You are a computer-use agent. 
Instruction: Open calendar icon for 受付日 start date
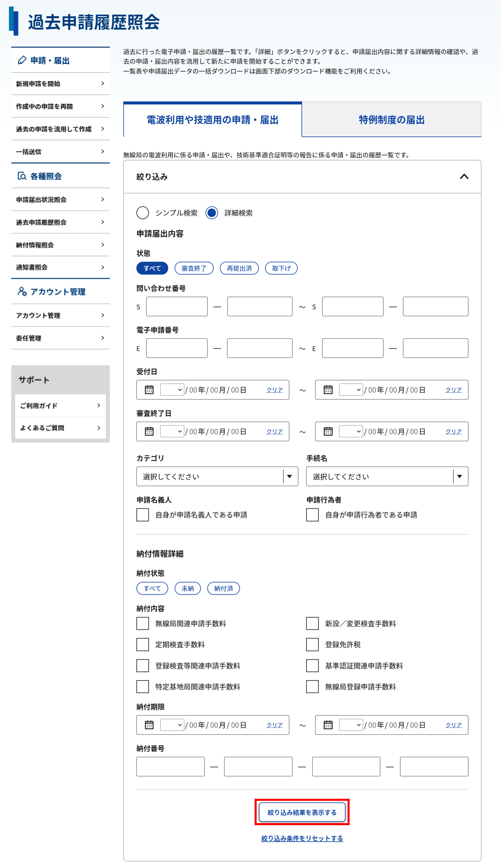(x=149, y=389)
